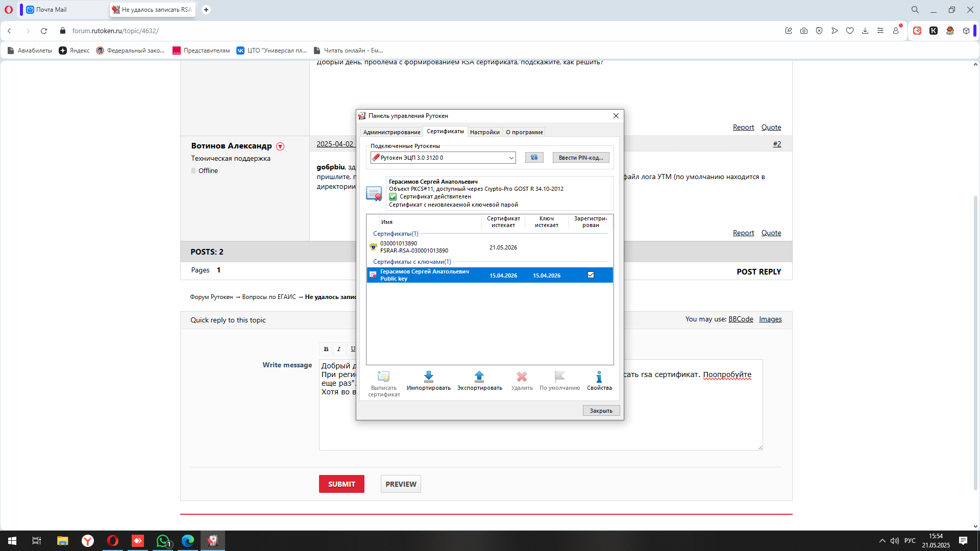Switch to Сертификаты tab
The height and width of the screenshot is (551, 980).
pos(445,131)
